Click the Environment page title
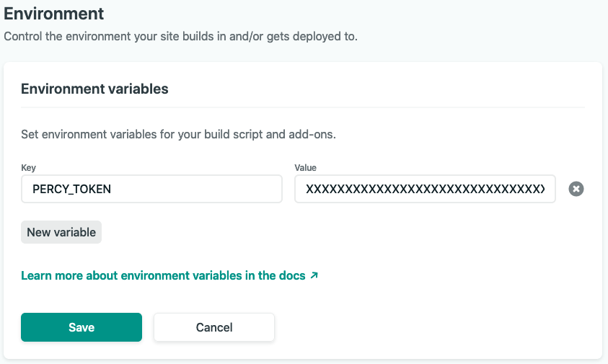 [54, 14]
